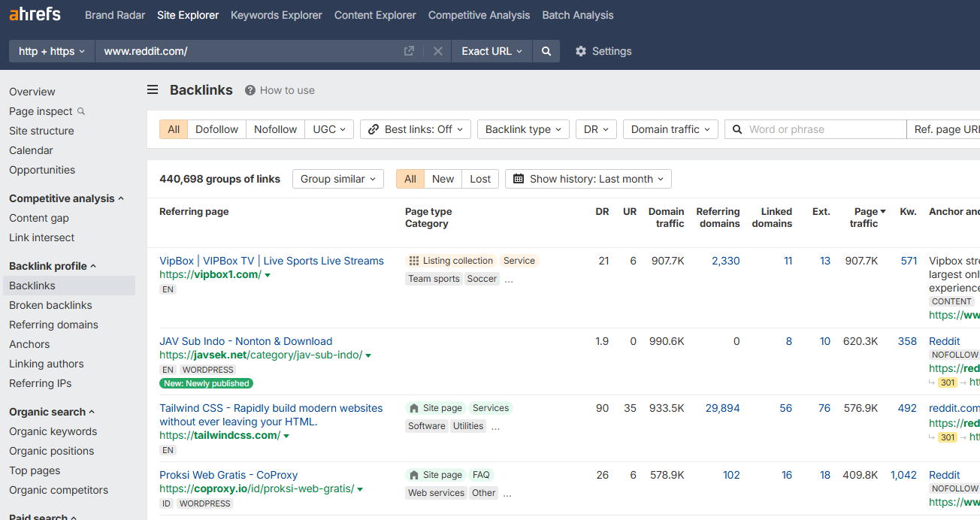Open URL in new tab icon
The height and width of the screenshot is (520, 980).
[409, 51]
